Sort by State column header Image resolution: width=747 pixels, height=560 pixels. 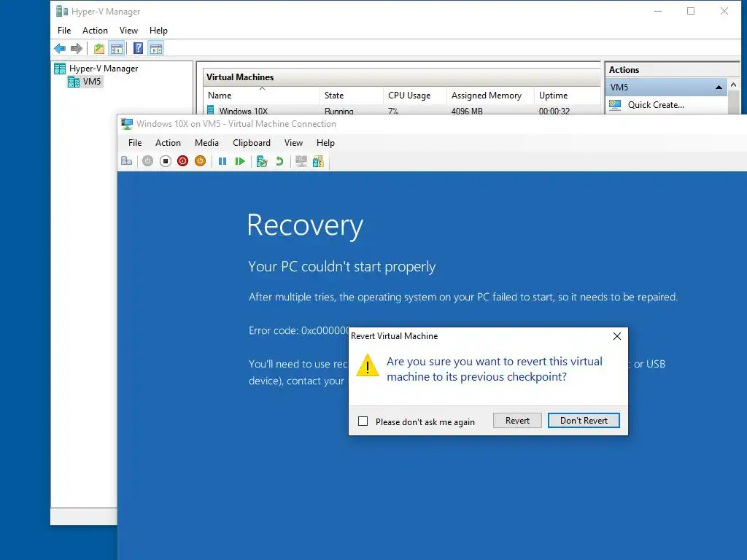(x=352, y=96)
